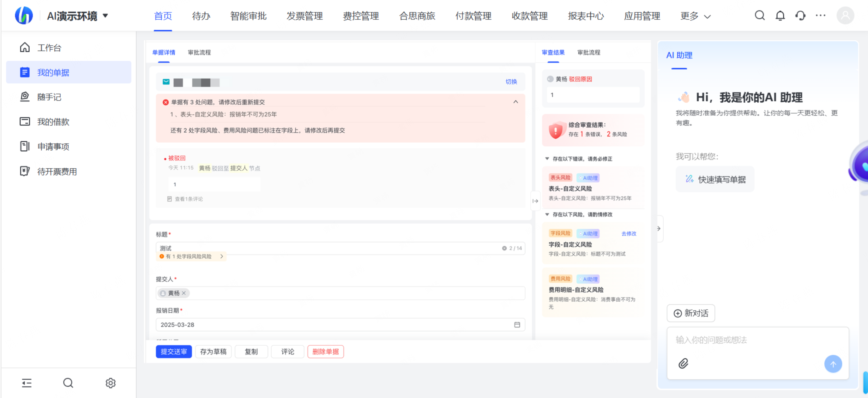Click the 提交送审 button

click(173, 352)
